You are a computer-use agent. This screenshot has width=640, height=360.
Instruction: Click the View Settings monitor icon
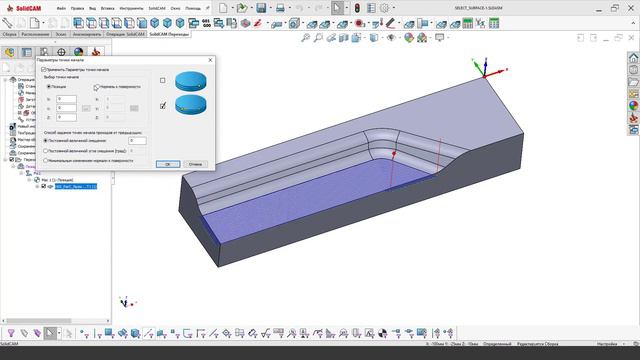[x=439, y=38]
